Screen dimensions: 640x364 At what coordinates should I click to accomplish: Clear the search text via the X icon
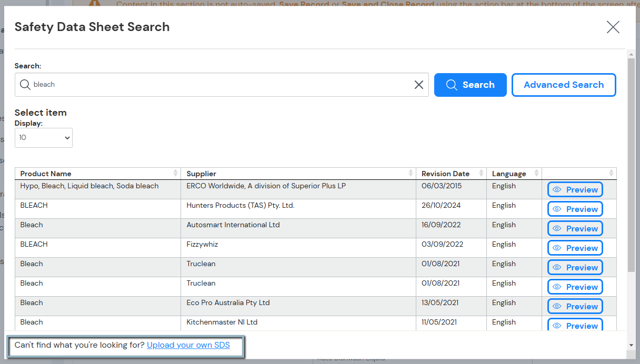(418, 85)
